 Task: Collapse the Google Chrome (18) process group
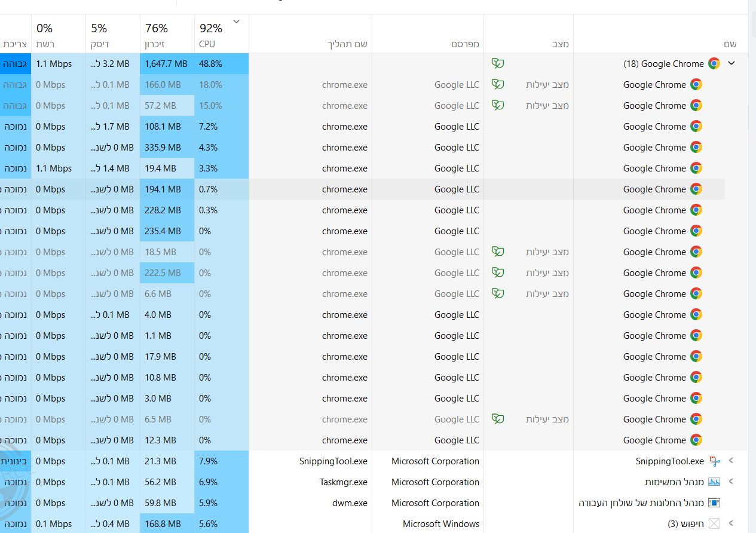731,63
